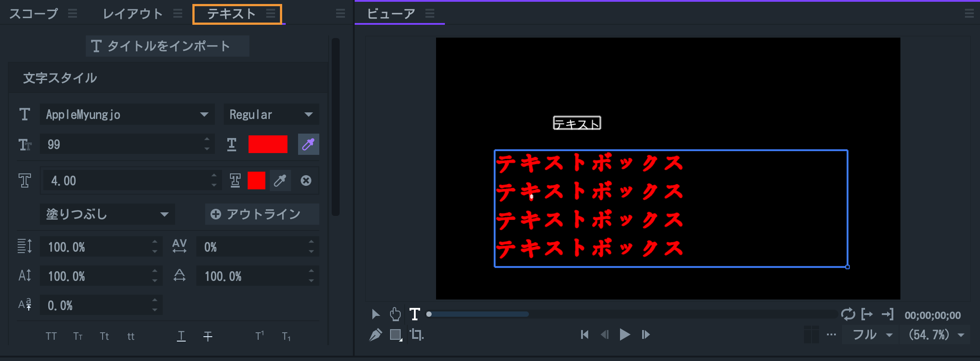This screenshot has height=361, width=980.
Task: Open the Regular font style dropdown
Action: 271,115
